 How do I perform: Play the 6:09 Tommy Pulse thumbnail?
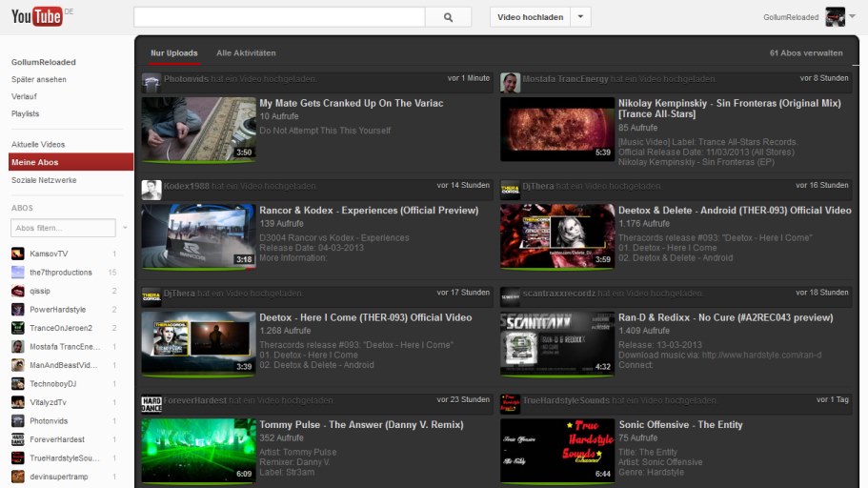(x=198, y=451)
